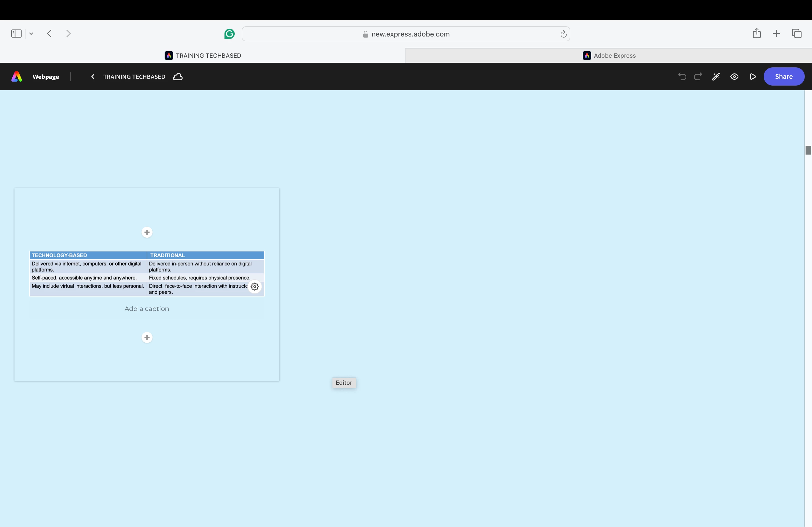
Task: Click the redo arrow icon
Action: [698, 77]
